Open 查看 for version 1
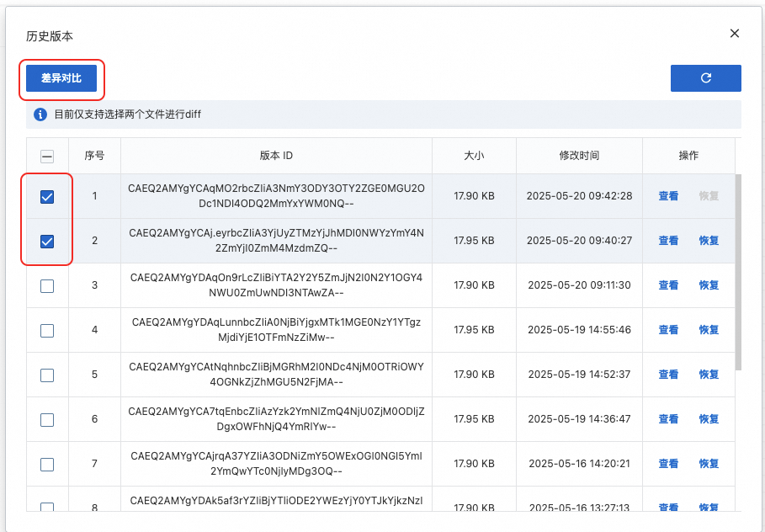This screenshot has width=765, height=532. click(668, 196)
